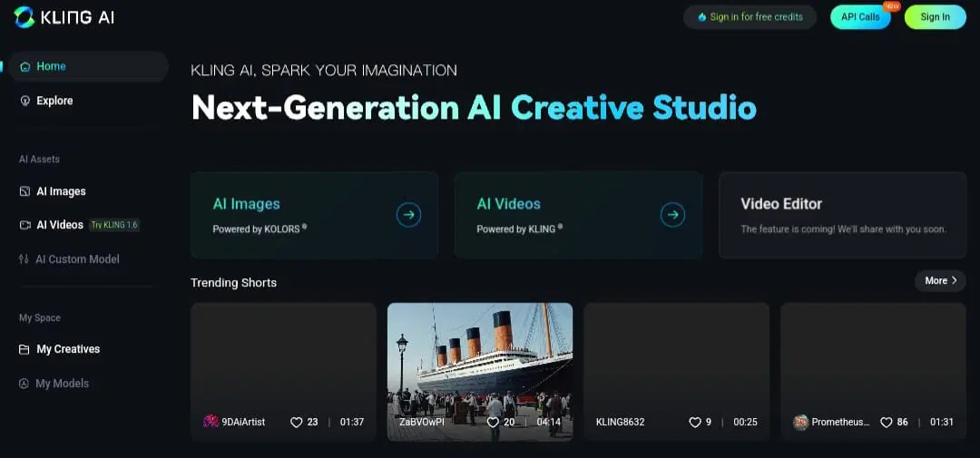The width and height of the screenshot is (980, 458).
Task: Click the Sign In button
Action: [935, 17]
